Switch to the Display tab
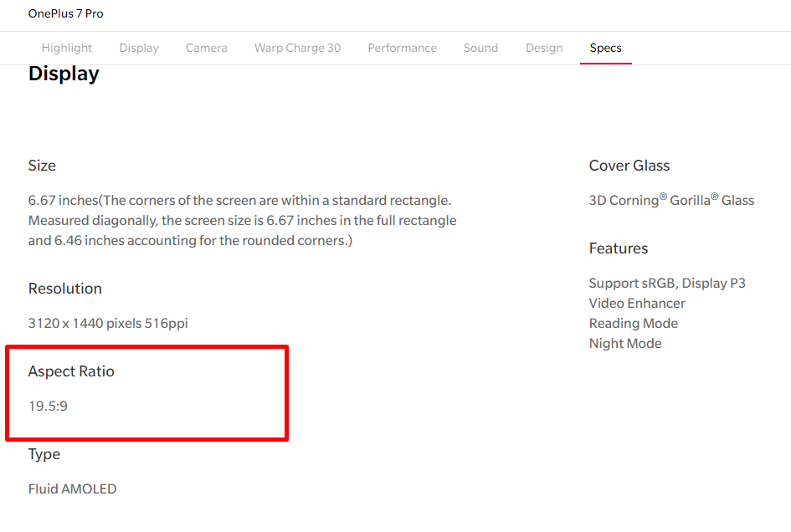This screenshot has height=532, width=791. tap(139, 48)
